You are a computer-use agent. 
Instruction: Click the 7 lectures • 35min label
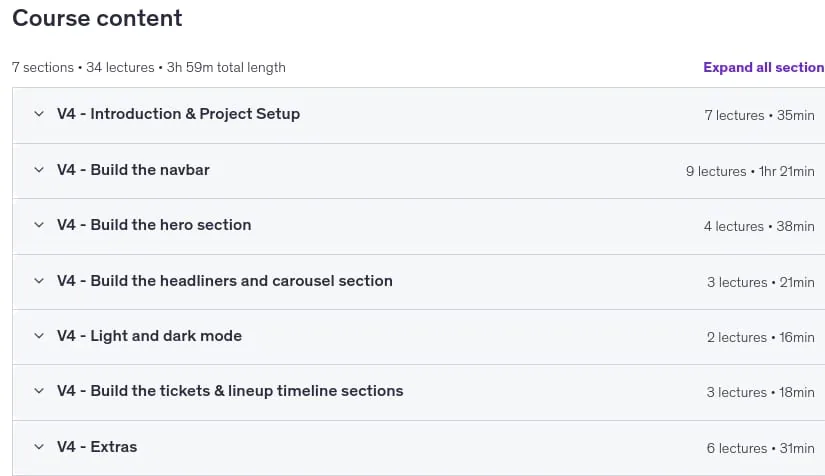coord(760,115)
